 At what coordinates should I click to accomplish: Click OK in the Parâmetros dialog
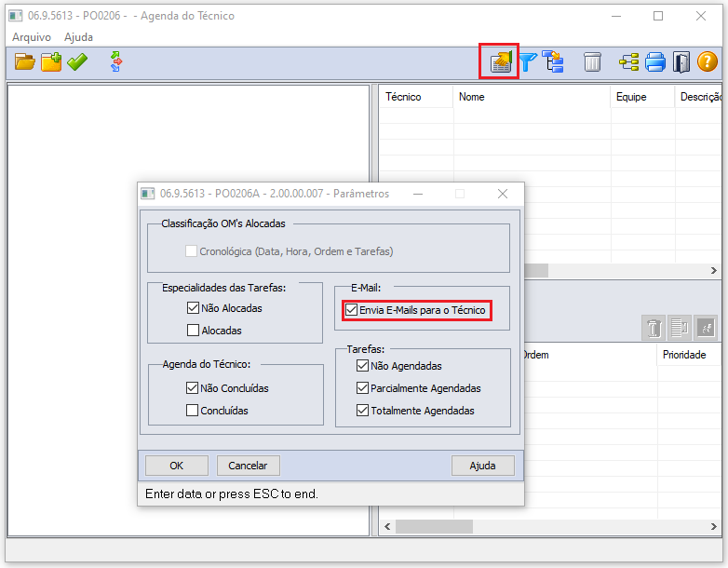[x=177, y=466]
